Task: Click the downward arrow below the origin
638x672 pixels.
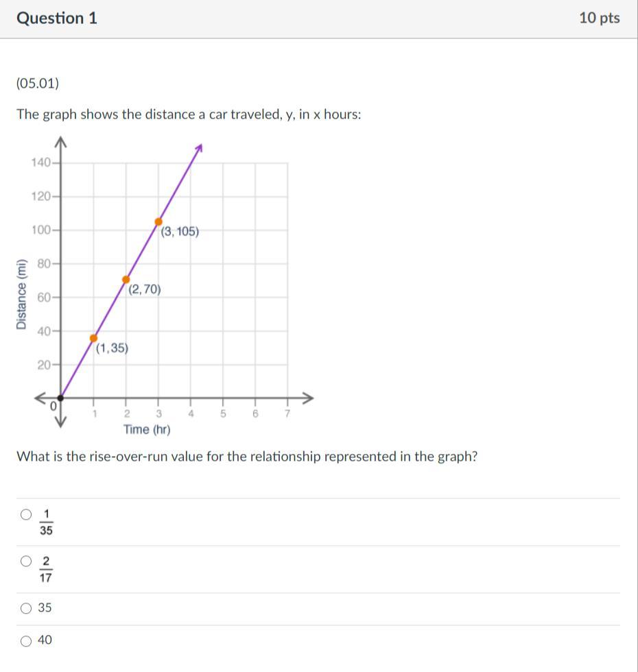Action: pos(61,422)
